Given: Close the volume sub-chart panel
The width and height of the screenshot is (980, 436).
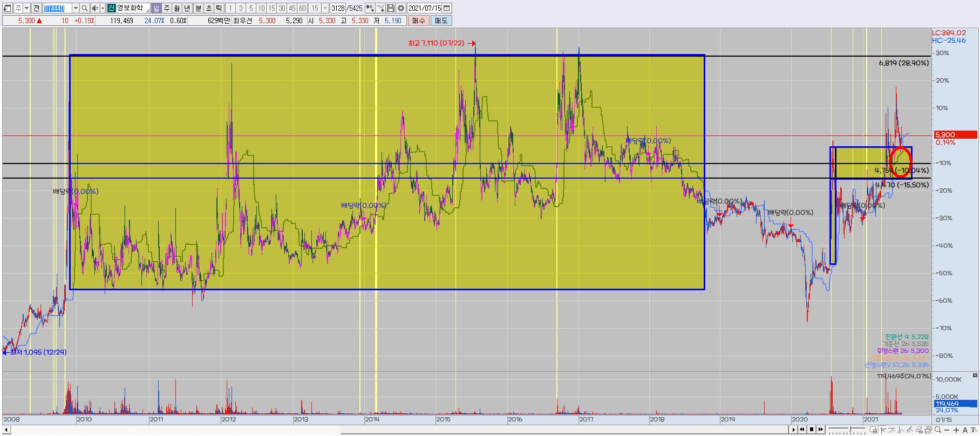Looking at the screenshot, I should (975, 375).
